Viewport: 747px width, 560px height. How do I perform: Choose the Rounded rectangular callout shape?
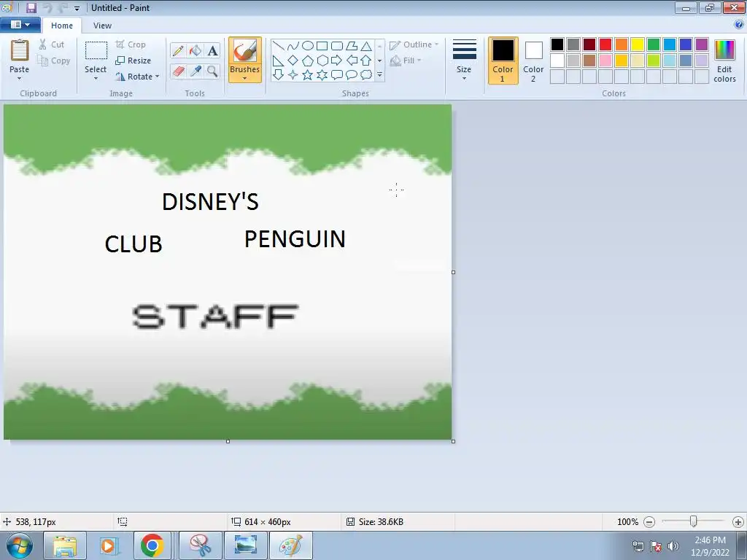click(337, 75)
